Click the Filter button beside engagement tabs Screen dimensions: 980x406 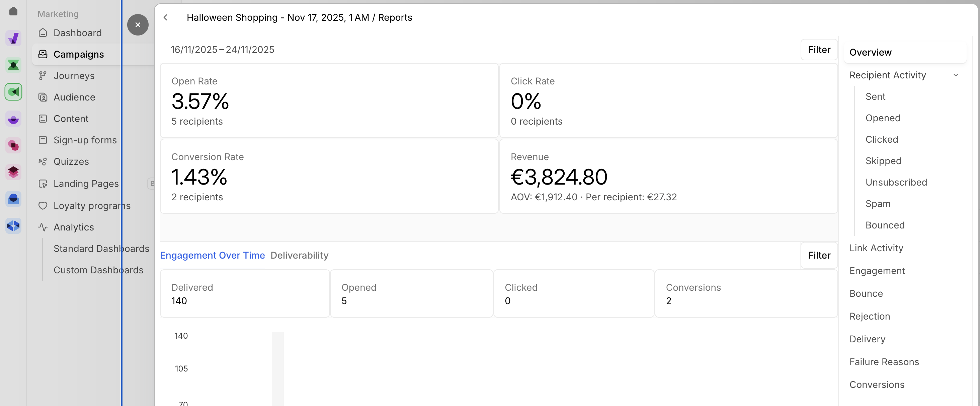point(819,255)
